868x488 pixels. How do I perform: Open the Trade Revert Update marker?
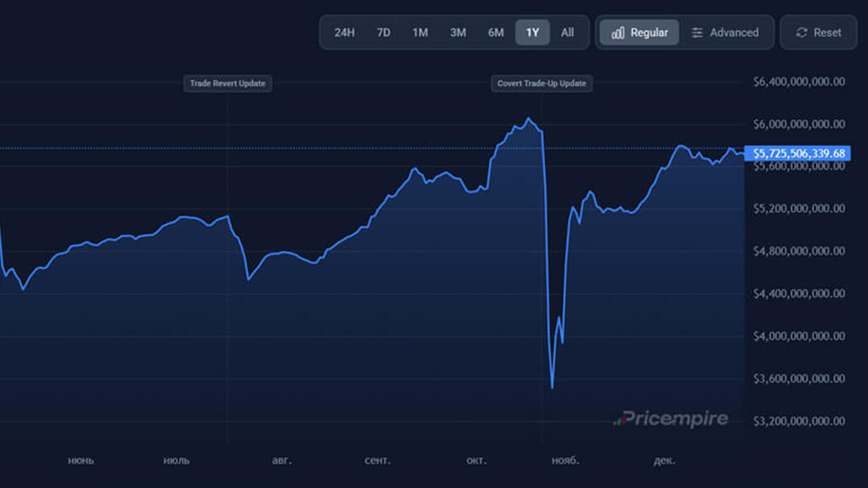point(228,83)
